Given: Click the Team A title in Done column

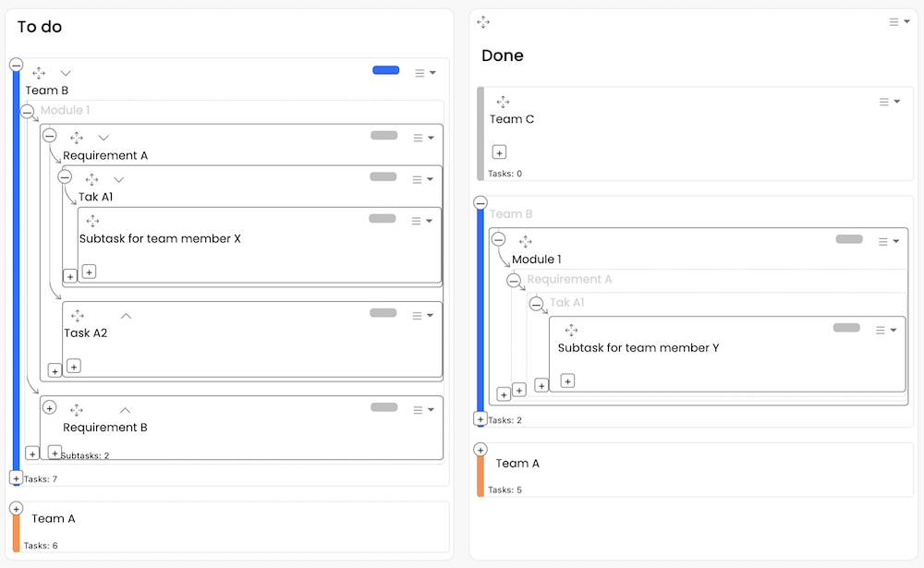Looking at the screenshot, I should 517,464.
